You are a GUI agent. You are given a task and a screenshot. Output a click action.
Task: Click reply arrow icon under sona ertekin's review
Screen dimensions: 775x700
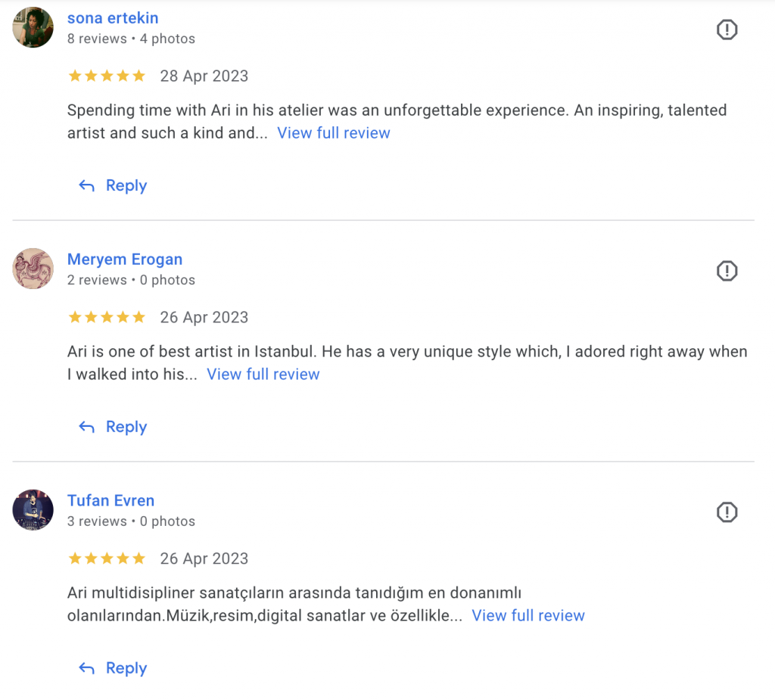tap(87, 186)
